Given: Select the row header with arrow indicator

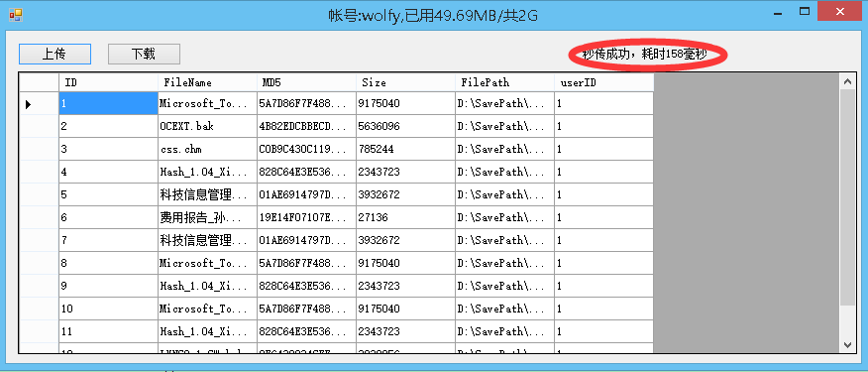Looking at the screenshot, I should coord(39,103).
